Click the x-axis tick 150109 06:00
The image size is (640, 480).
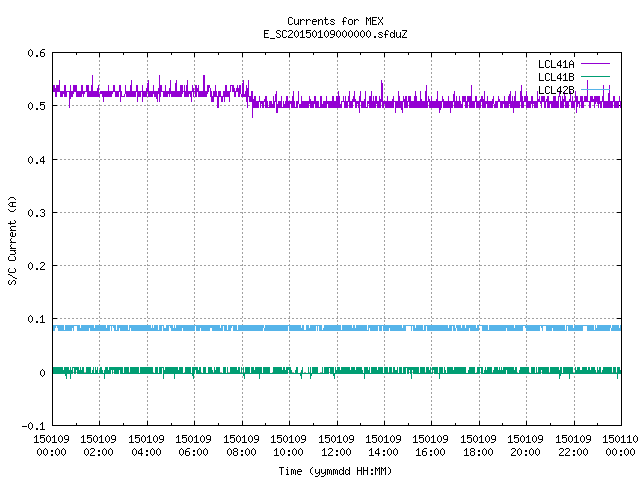[x=193, y=445]
